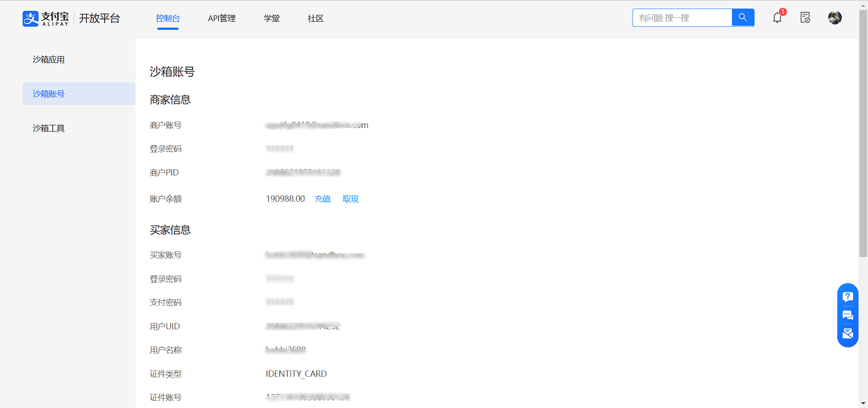The height and width of the screenshot is (408, 868).
Task: Open the user avatar in the header
Action: pyautogui.click(x=835, y=18)
